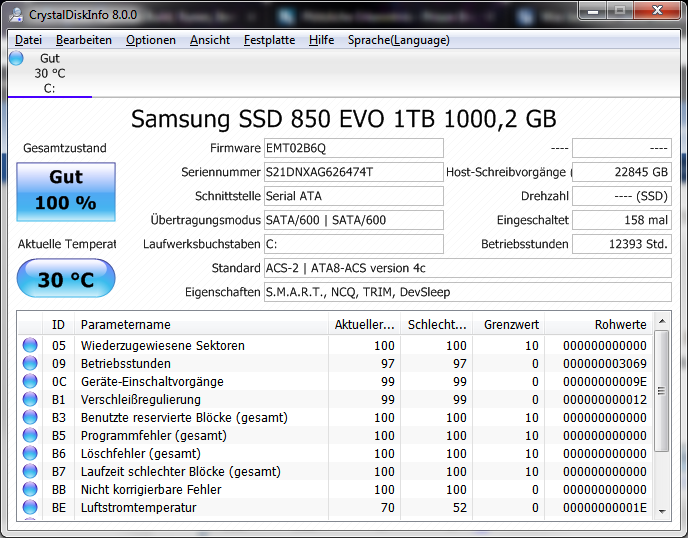Click the Parametername column header
688x538 pixels.
click(x=201, y=324)
